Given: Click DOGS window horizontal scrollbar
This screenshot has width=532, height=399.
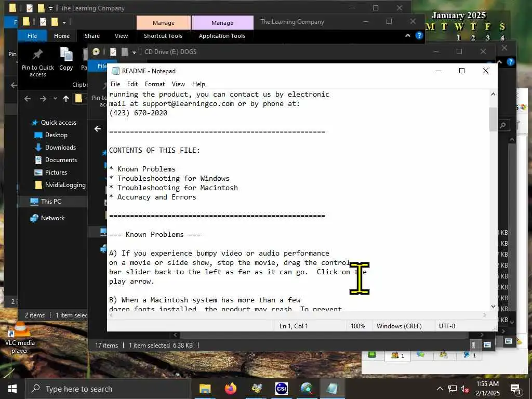Looking at the screenshot, I should pyautogui.click(x=324, y=335).
